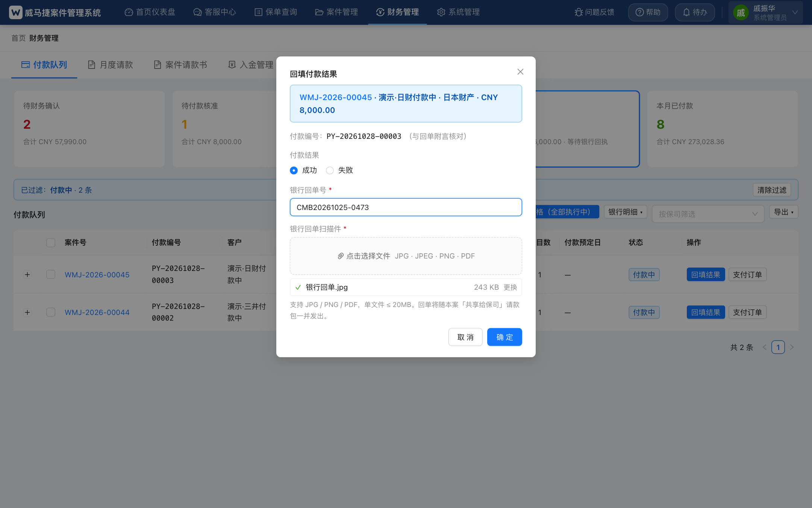Open 按保司筛选 combo box
This screenshot has width=812, height=508.
click(x=708, y=214)
